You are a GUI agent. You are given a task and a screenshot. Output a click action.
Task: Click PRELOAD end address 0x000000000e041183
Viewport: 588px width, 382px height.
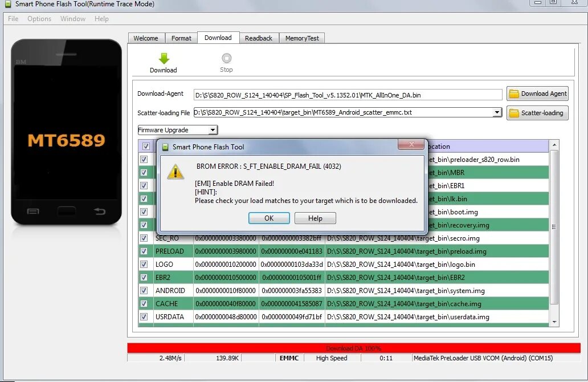point(292,251)
